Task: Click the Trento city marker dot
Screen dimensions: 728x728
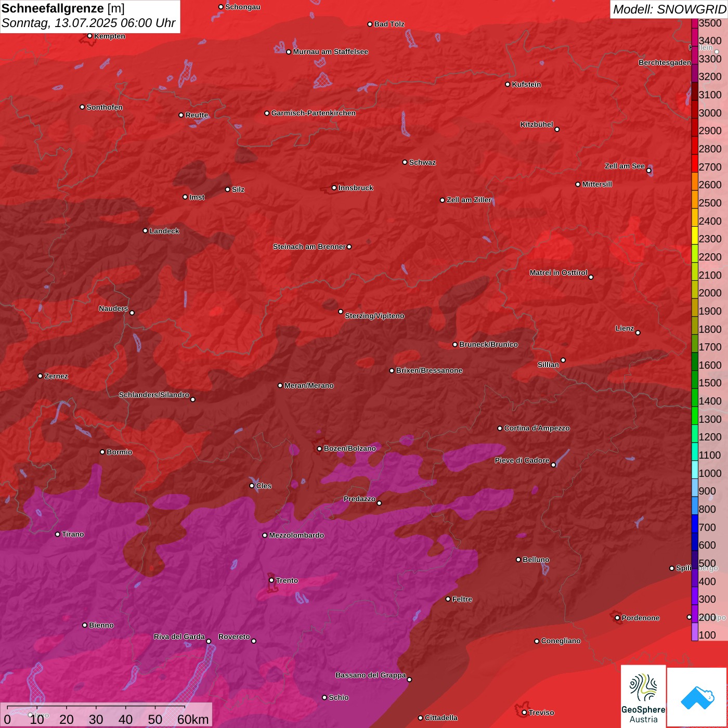Action: pos(271,580)
